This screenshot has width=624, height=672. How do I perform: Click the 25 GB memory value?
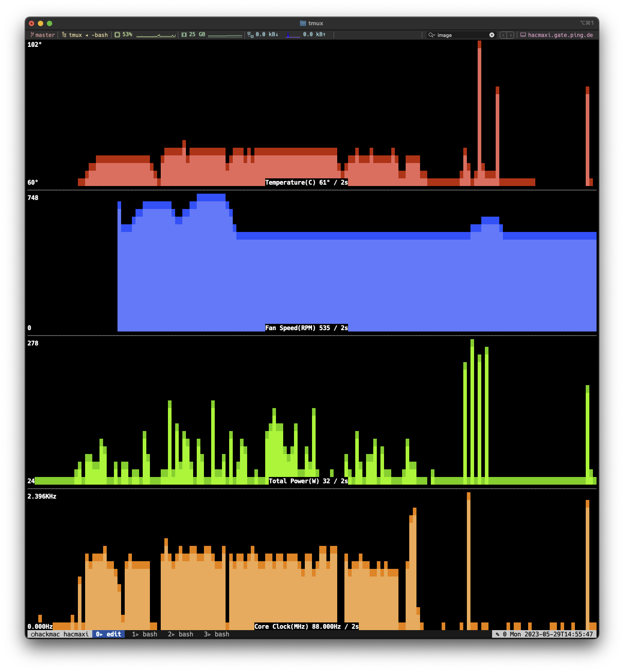[197, 34]
